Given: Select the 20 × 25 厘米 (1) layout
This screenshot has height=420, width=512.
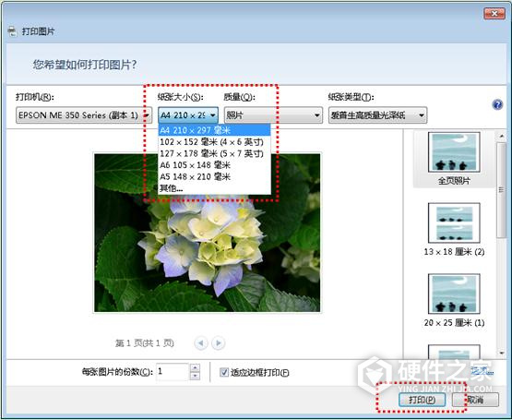Looking at the screenshot, I should [x=454, y=300].
